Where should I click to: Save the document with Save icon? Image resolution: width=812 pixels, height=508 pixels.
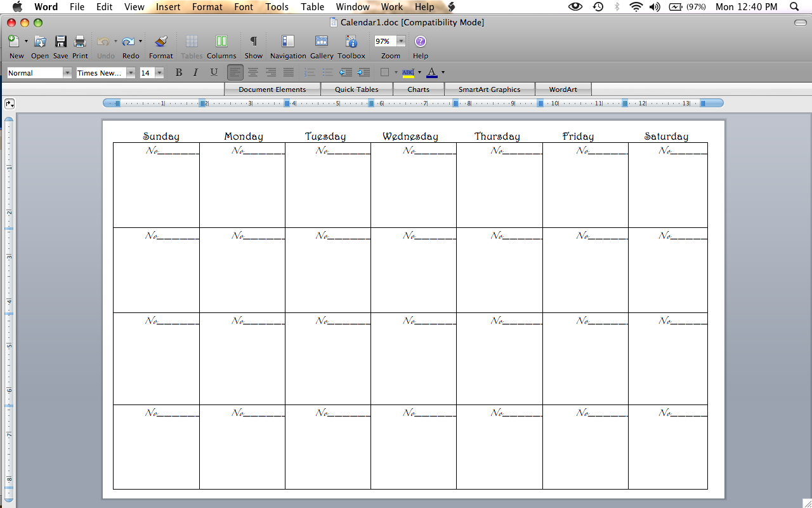coord(61,41)
